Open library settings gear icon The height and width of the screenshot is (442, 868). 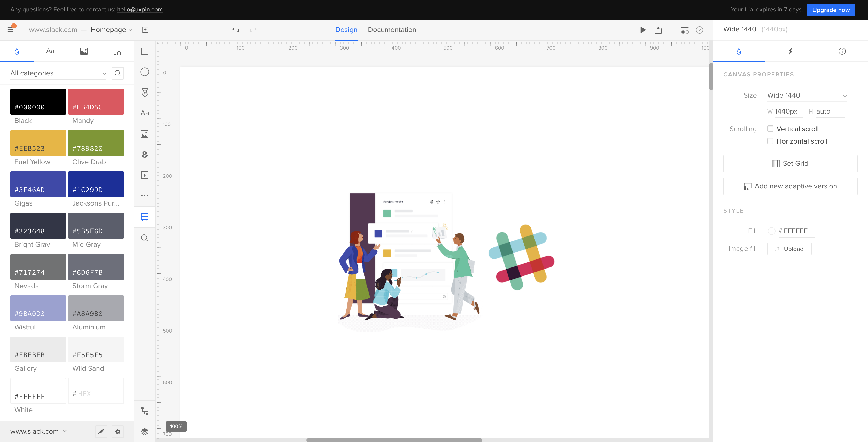point(118,432)
